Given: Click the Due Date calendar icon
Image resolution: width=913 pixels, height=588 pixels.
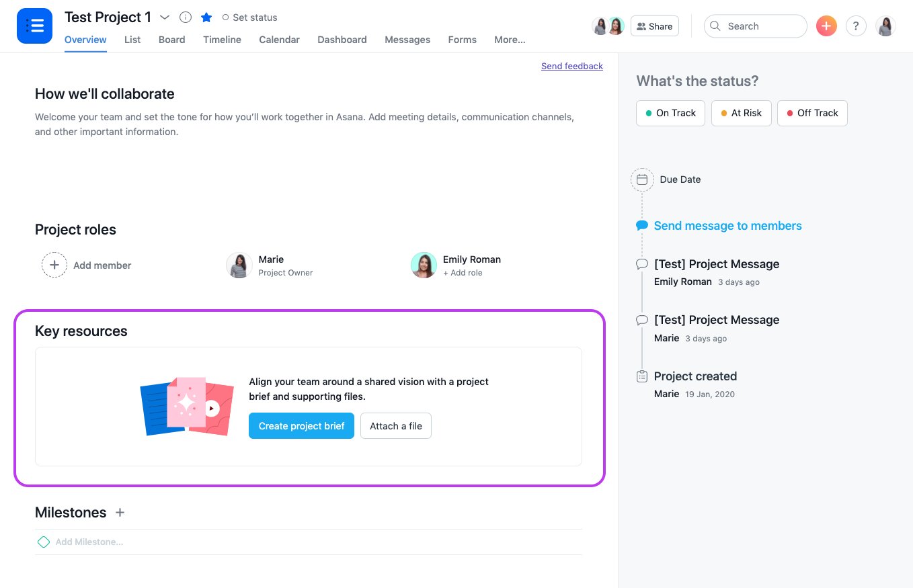Looking at the screenshot, I should [642, 179].
